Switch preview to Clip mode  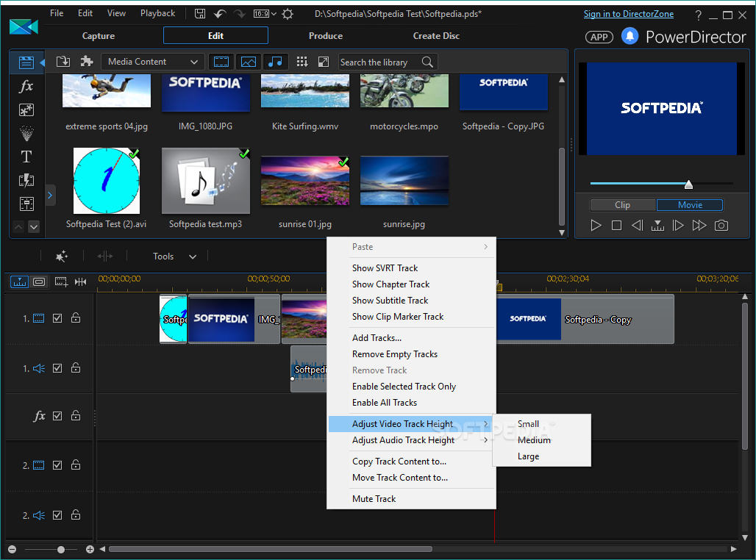coord(622,205)
